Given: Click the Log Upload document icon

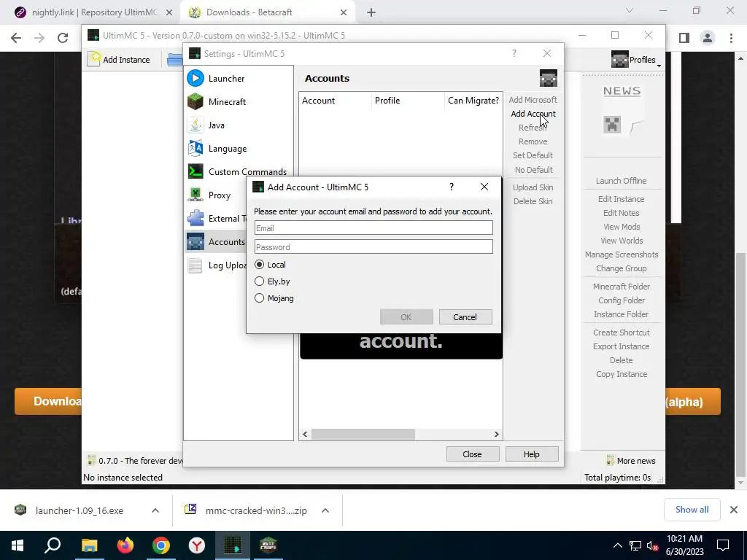Looking at the screenshot, I should [x=196, y=265].
